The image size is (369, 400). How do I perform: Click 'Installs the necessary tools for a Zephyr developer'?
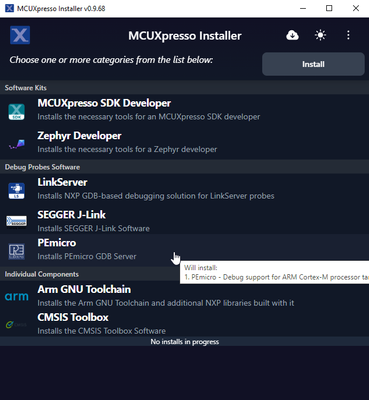pyautogui.click(x=127, y=149)
